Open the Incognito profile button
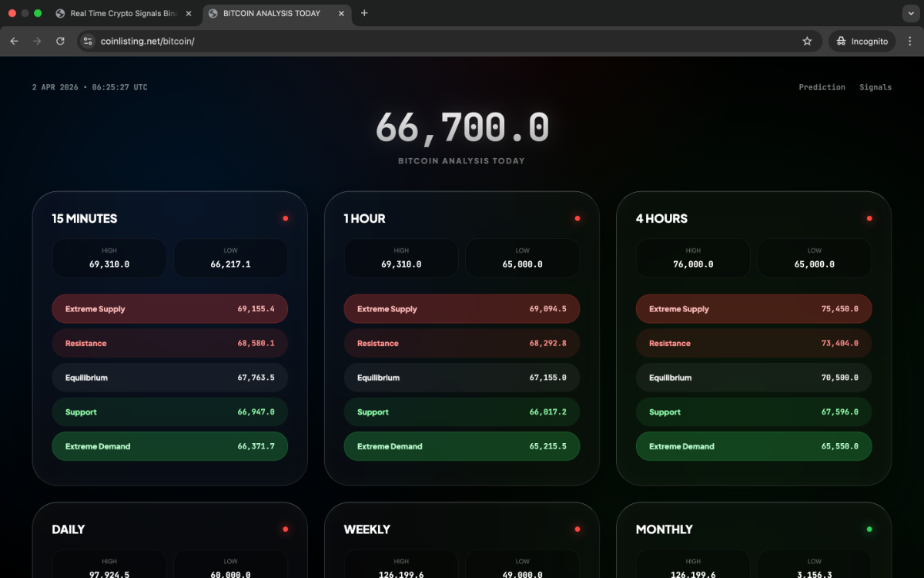The image size is (924, 578). click(862, 41)
